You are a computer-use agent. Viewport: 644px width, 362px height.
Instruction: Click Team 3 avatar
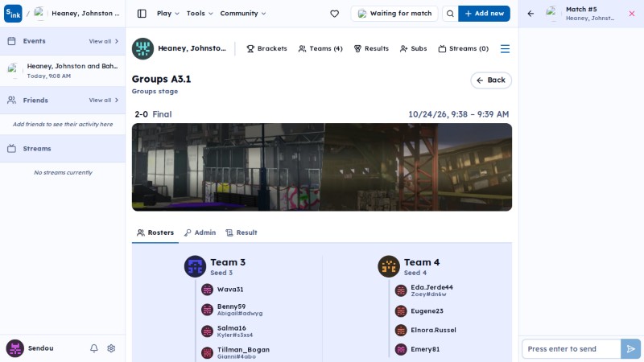tap(195, 266)
